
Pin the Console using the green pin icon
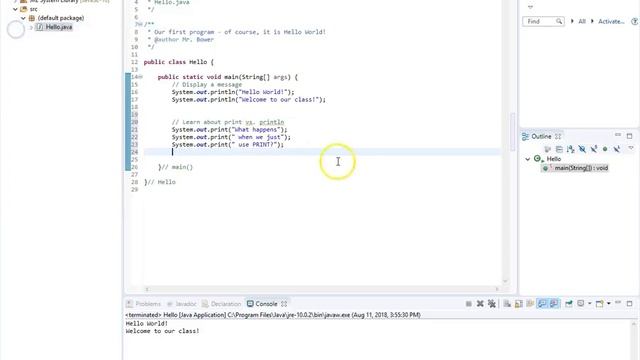pyautogui.click(x=569, y=304)
